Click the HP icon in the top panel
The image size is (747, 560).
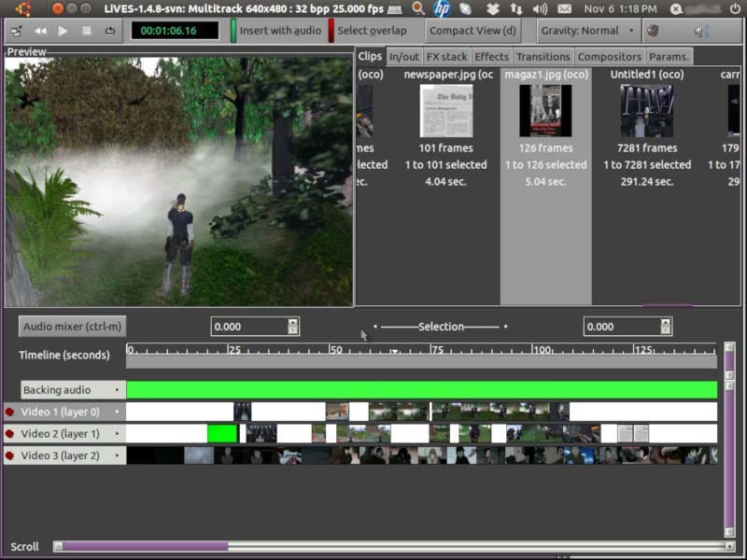[440, 9]
